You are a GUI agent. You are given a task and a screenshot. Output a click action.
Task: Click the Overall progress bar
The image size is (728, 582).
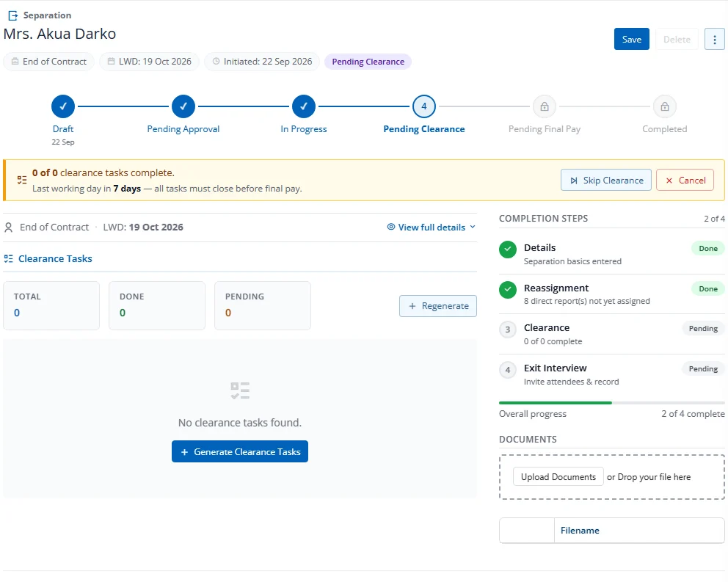pos(611,403)
